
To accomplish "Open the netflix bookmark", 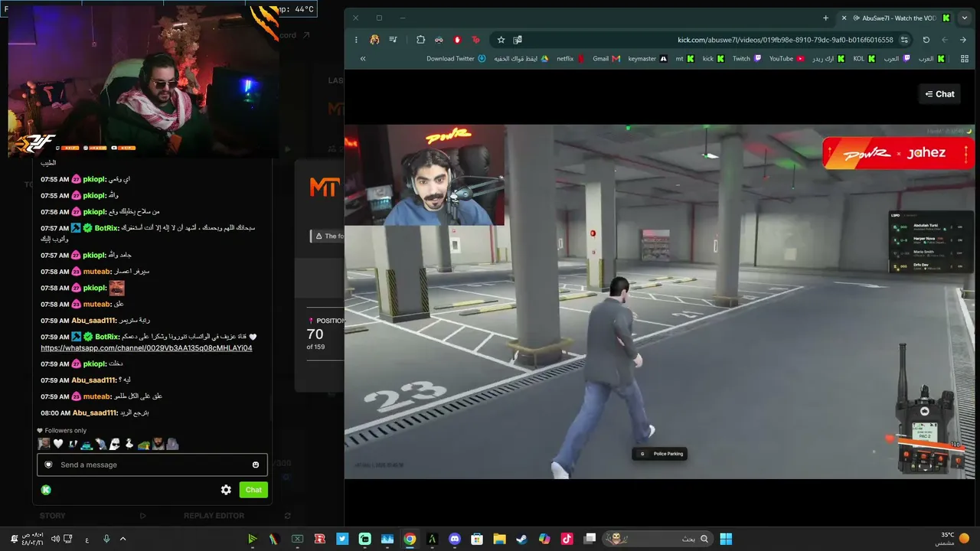I will click(570, 59).
